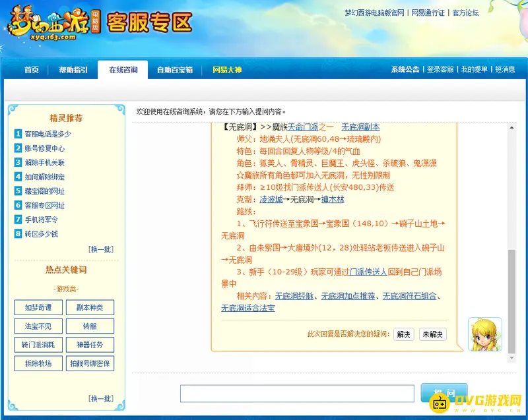Open 网易通行证 link

[428, 13]
